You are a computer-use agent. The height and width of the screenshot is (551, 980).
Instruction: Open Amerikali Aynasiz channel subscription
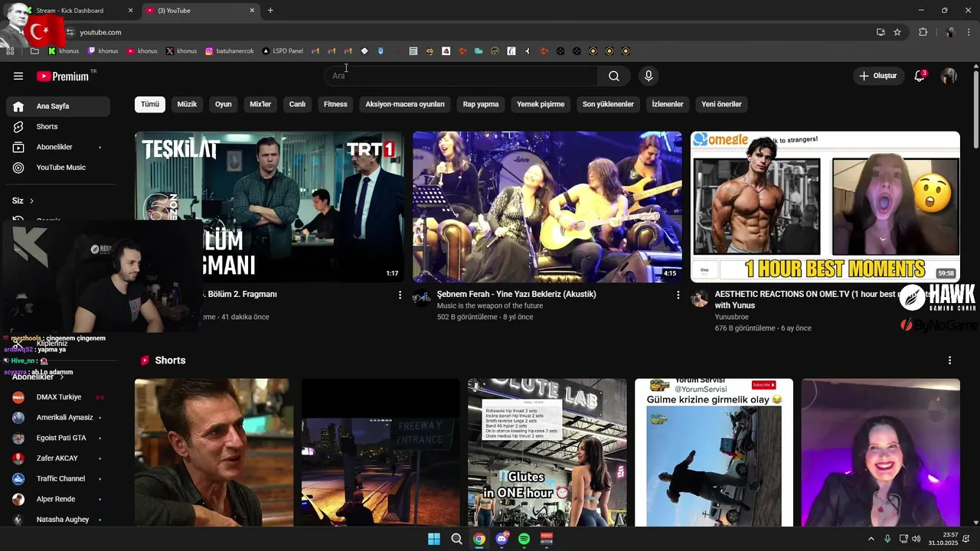coord(58,418)
